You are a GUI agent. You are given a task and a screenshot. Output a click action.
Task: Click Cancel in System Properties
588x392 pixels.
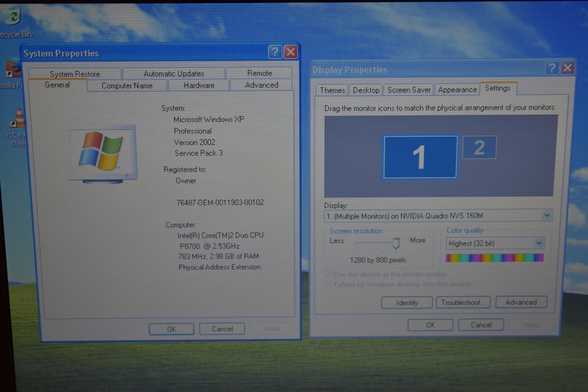pyautogui.click(x=222, y=328)
